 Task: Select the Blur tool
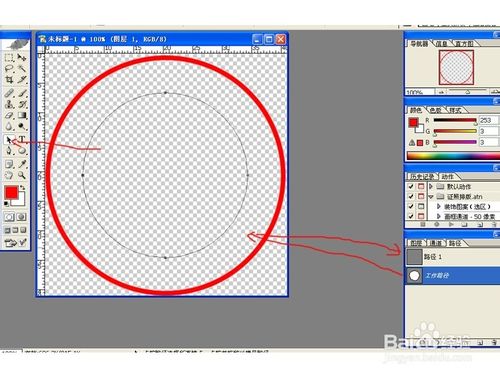[9, 126]
